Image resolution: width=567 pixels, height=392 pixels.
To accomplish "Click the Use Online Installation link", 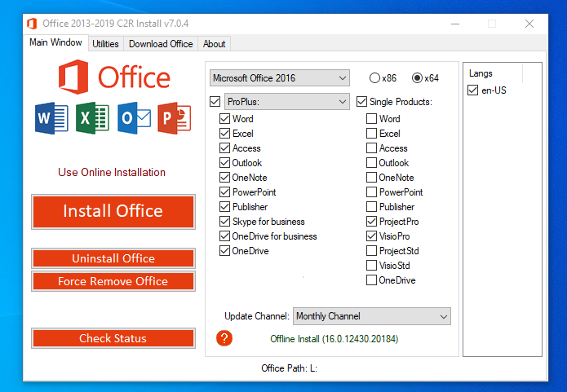I will tap(112, 172).
